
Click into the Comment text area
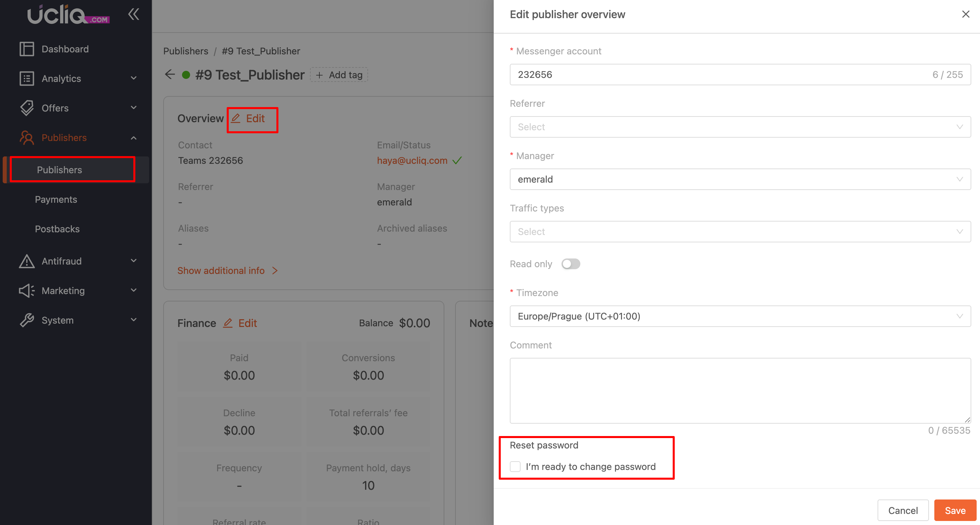[740, 390]
